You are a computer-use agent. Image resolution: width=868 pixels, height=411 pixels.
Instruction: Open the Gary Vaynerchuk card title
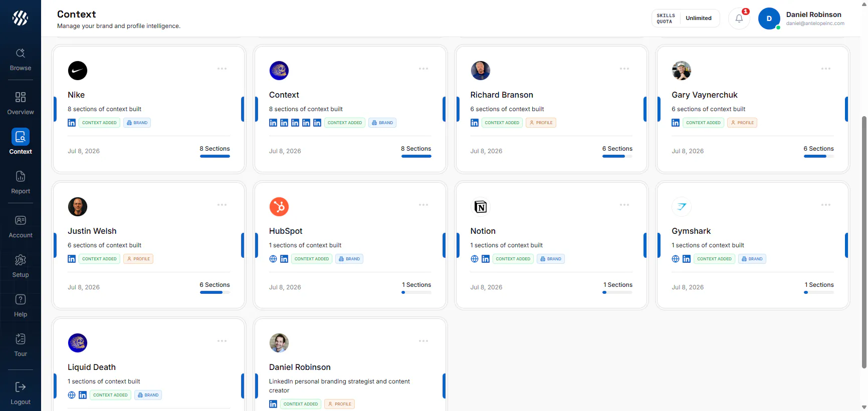(x=705, y=95)
